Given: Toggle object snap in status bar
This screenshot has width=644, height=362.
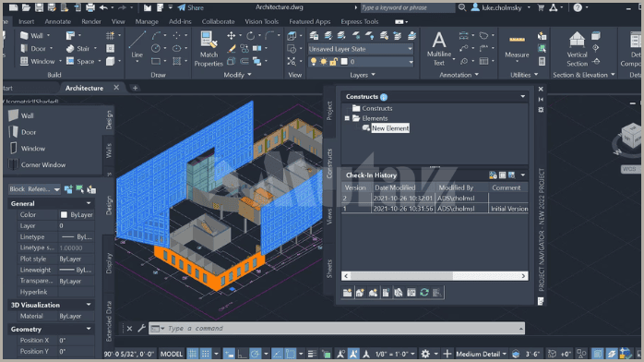Looking at the screenshot, I should click(x=291, y=354).
